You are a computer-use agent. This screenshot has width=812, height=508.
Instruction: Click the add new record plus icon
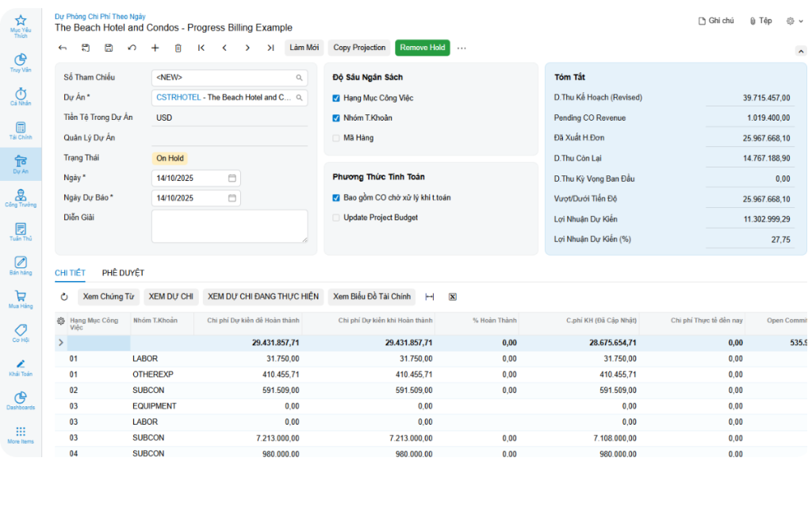(x=155, y=48)
